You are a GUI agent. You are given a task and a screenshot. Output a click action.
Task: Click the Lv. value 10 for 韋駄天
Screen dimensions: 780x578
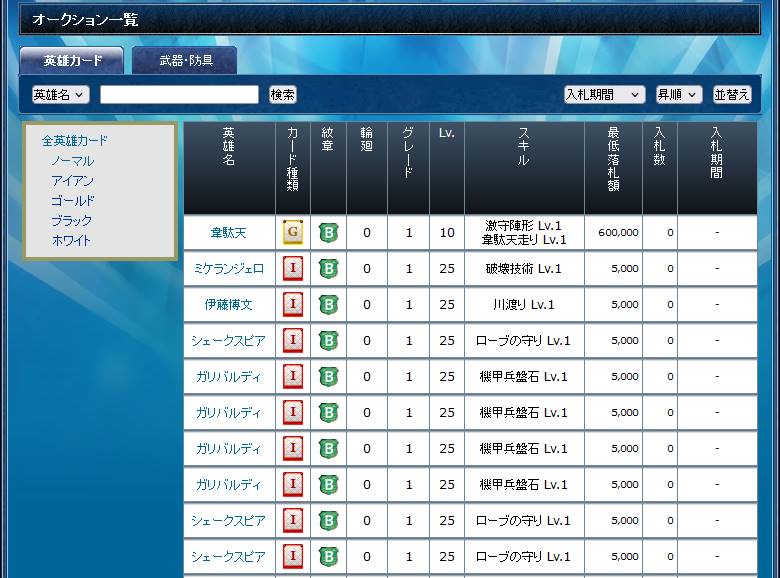point(447,233)
